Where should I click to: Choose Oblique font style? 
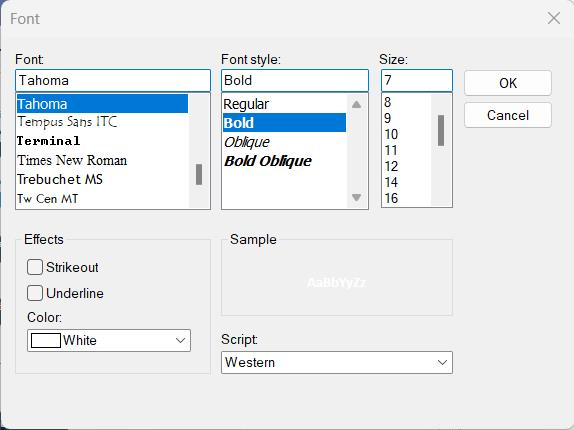point(284,142)
